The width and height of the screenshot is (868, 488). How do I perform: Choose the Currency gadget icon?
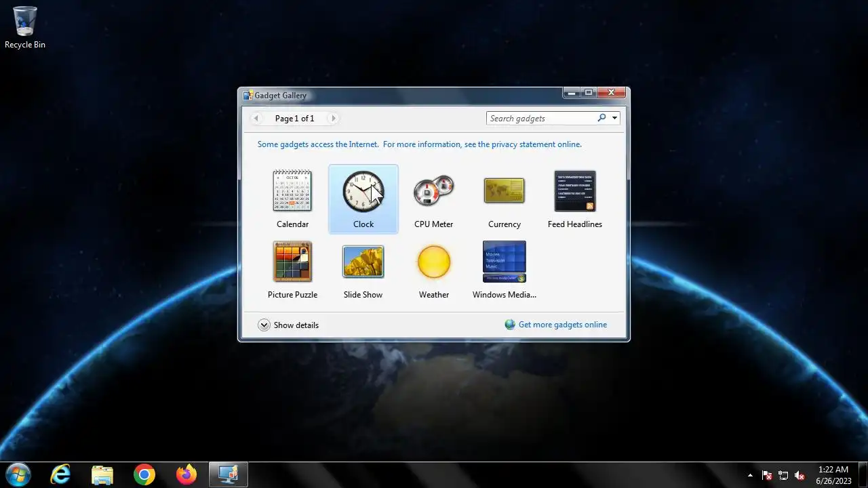tap(505, 191)
